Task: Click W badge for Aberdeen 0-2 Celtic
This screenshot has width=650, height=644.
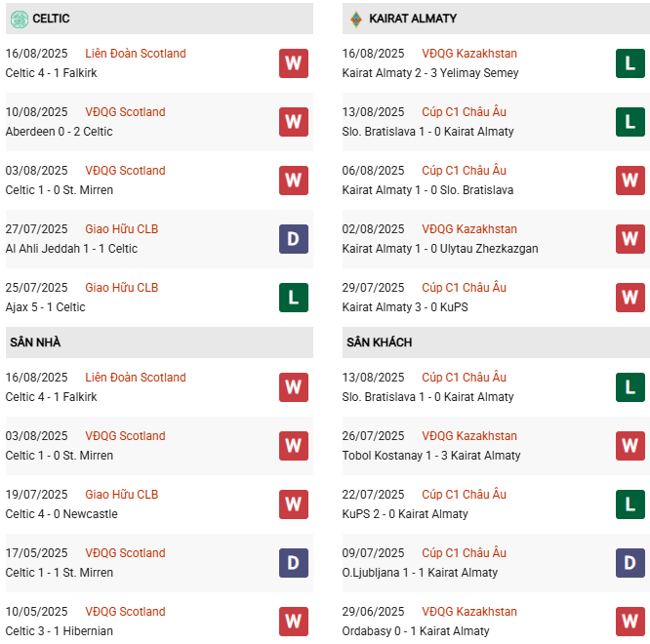Action: 293,122
